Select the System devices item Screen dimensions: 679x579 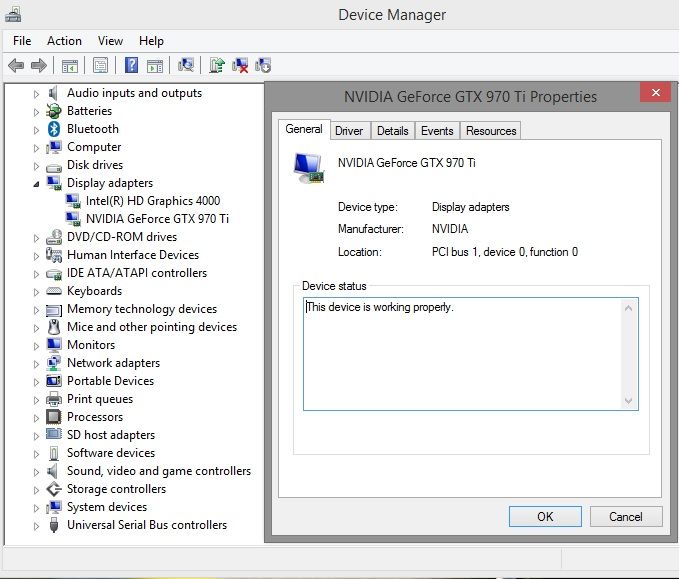pos(107,507)
